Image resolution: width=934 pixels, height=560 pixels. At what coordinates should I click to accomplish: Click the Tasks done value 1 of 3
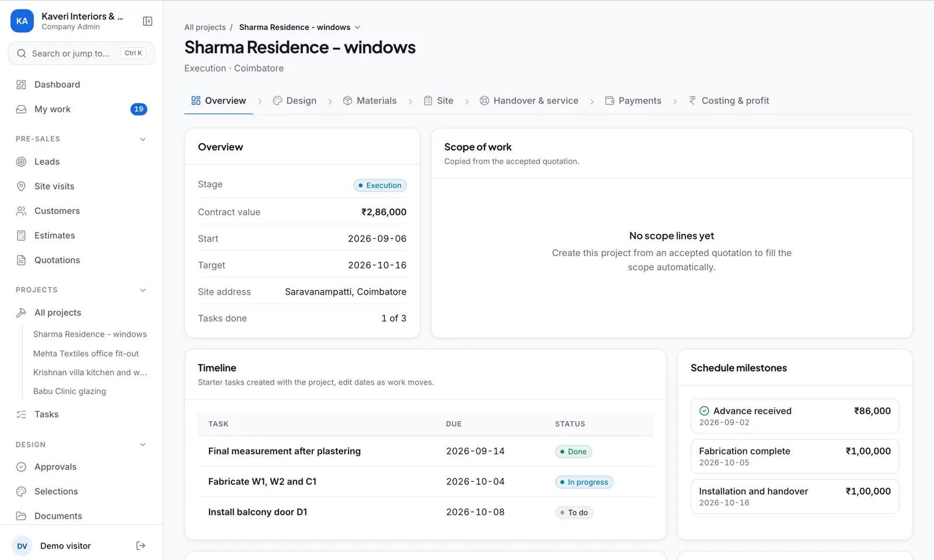[393, 318]
